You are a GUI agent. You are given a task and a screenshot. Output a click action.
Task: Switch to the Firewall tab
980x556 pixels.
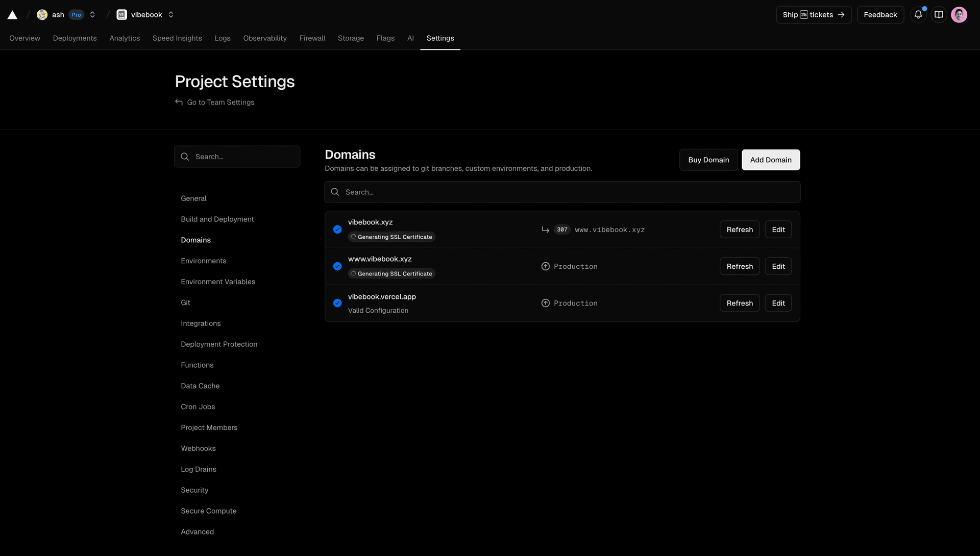(312, 38)
